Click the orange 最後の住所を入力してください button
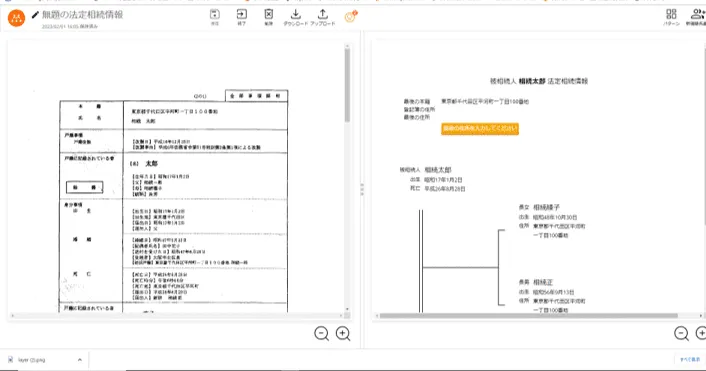This screenshot has width=706, height=371. tap(480, 129)
